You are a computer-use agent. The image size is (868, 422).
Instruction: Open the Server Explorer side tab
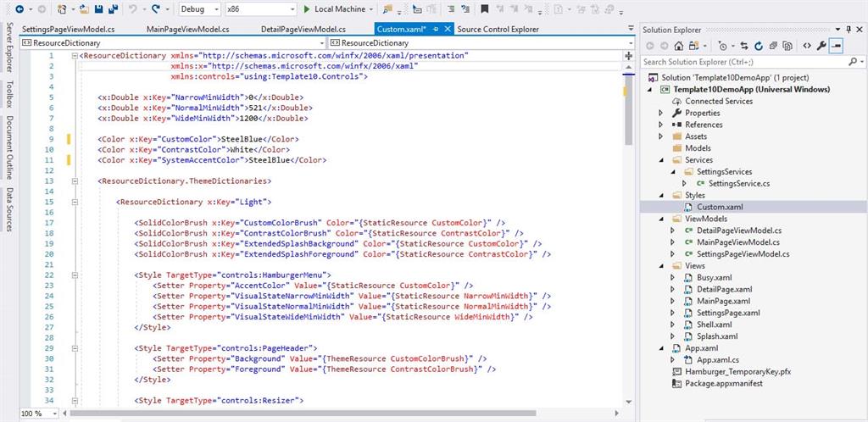point(8,47)
